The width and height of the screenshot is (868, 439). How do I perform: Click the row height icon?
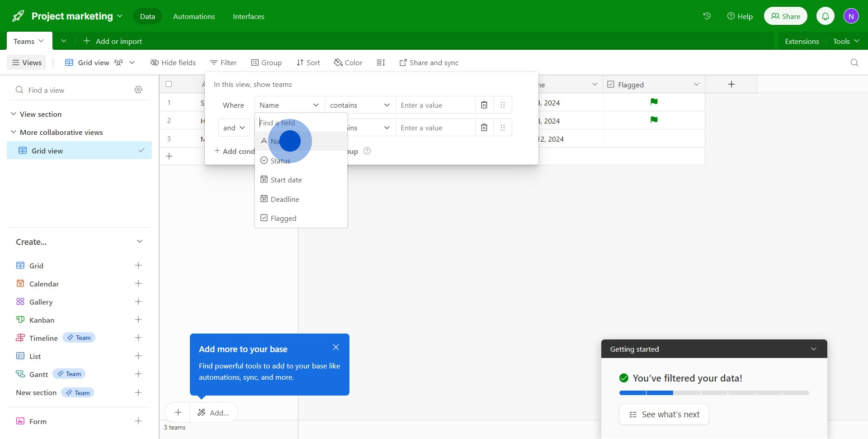(x=381, y=62)
